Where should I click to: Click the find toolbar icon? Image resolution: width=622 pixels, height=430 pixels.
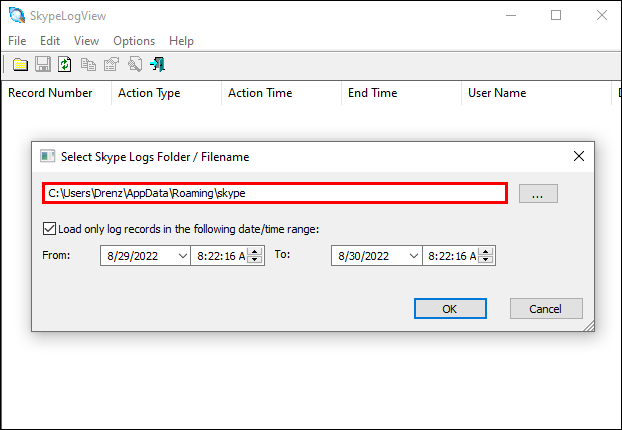click(x=134, y=64)
